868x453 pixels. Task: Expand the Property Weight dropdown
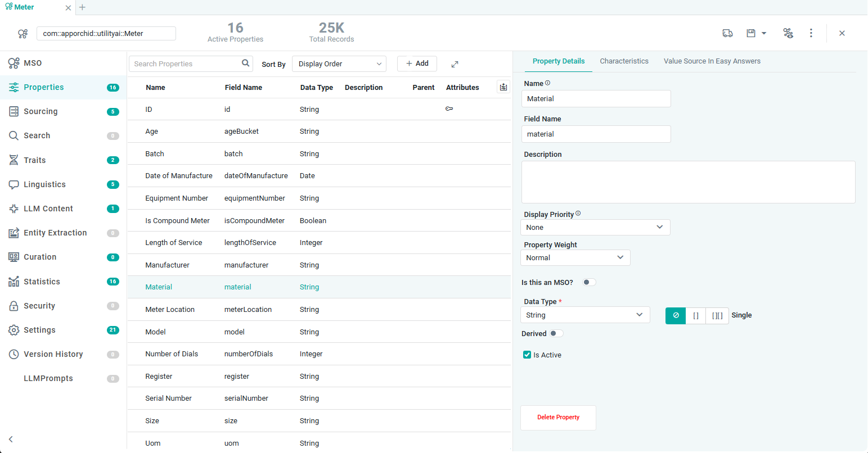point(575,257)
